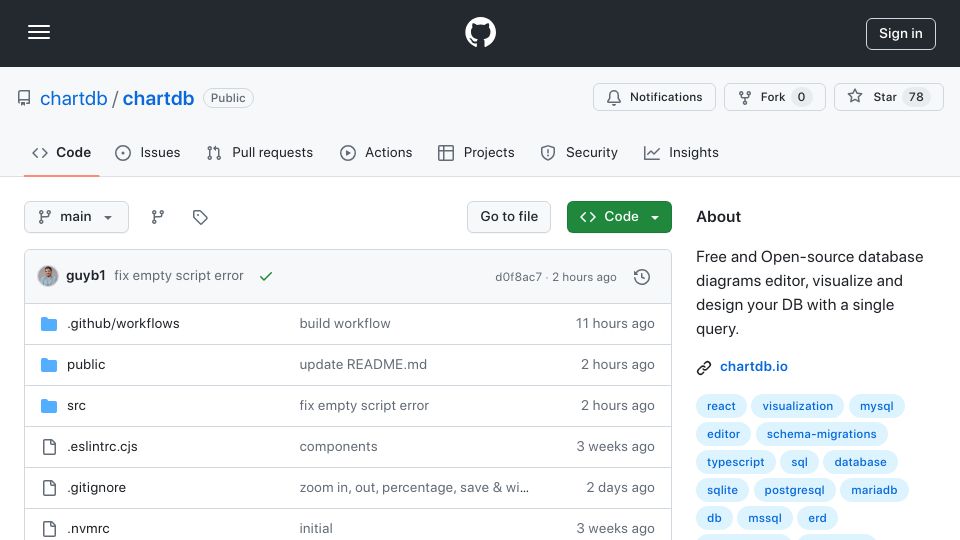Image resolution: width=960 pixels, height=540 pixels.
Task: Star the chartdb repository
Action: 888,97
